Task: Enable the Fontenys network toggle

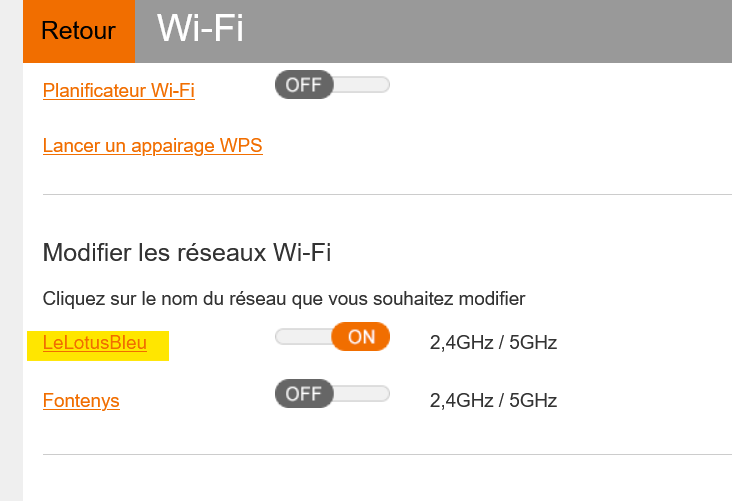Action: 332,394
